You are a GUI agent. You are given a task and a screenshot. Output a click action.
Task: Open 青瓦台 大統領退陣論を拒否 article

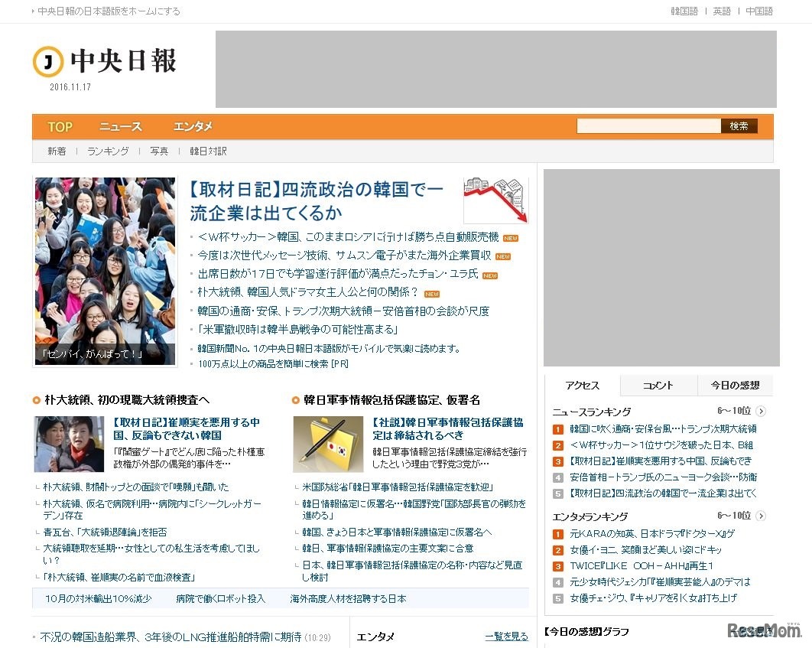click(x=105, y=532)
